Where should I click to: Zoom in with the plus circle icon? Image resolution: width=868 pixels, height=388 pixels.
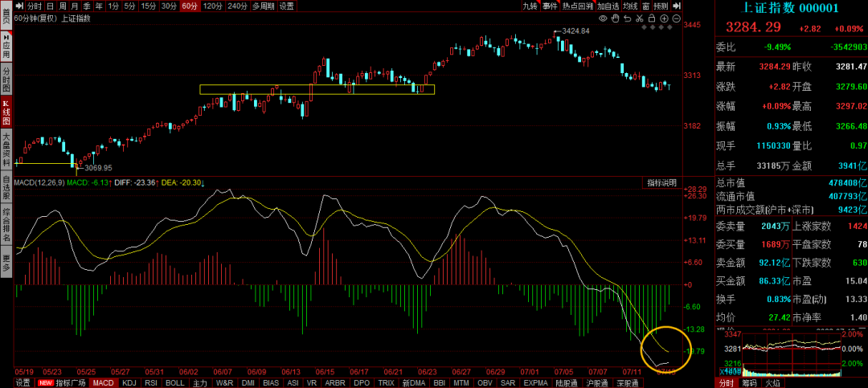pos(664,17)
